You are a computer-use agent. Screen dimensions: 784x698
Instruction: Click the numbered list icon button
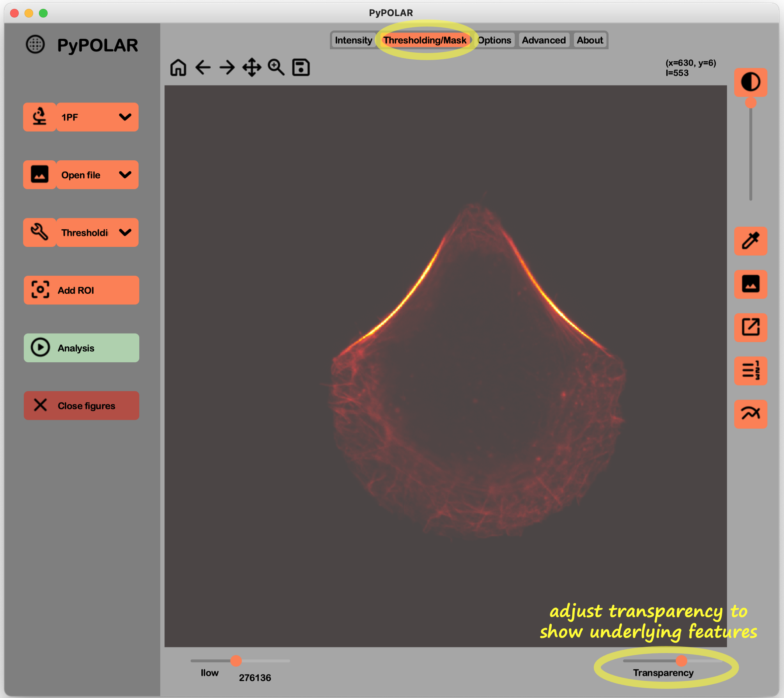point(750,370)
